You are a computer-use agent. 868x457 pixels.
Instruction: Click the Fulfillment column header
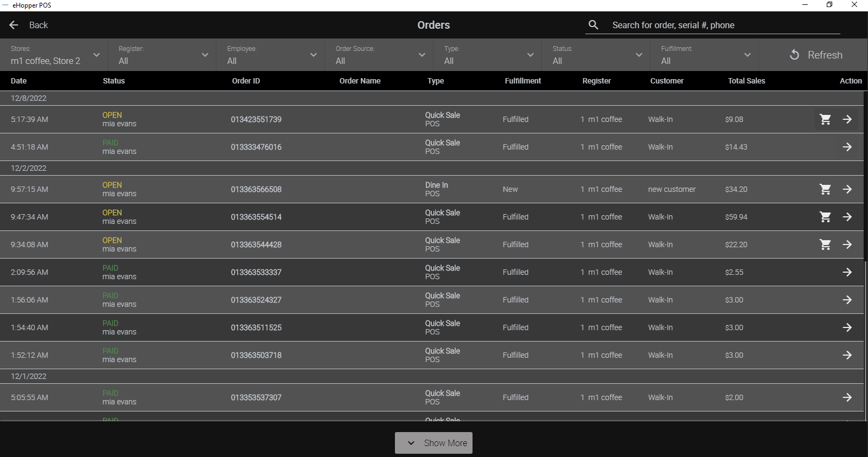pyautogui.click(x=523, y=81)
